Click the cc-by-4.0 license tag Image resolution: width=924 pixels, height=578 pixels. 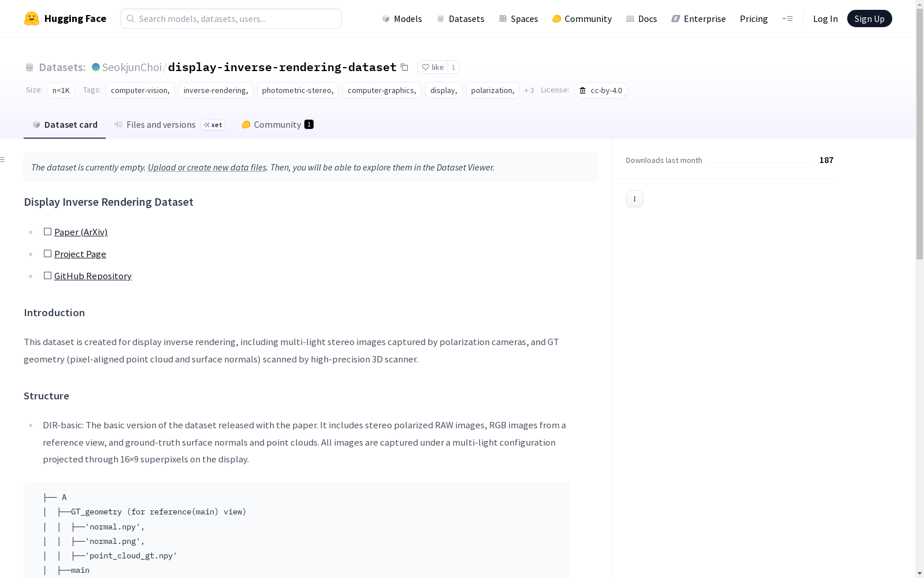601,90
